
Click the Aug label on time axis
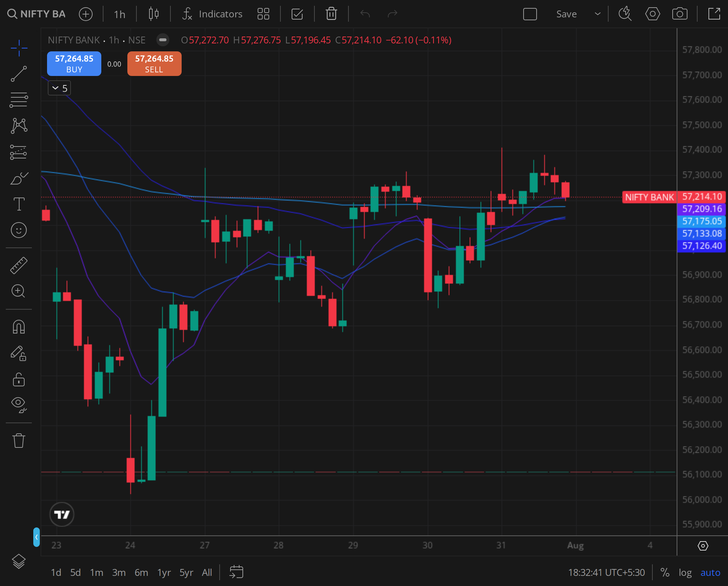click(x=575, y=545)
